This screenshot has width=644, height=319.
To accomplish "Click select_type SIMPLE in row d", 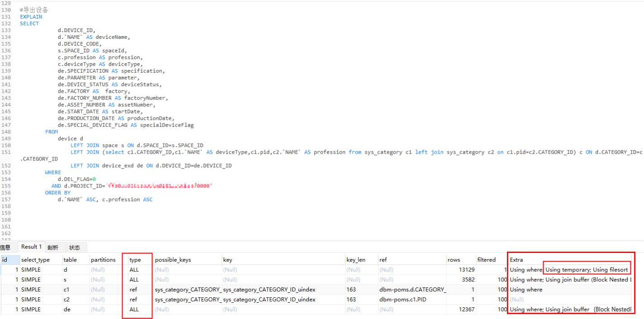I will point(42,270).
